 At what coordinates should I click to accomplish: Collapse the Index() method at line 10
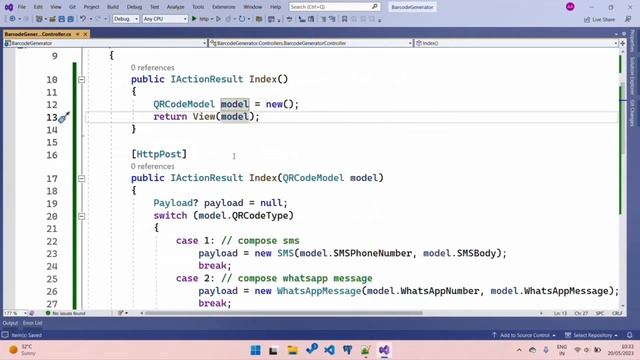pyautogui.click(x=82, y=80)
